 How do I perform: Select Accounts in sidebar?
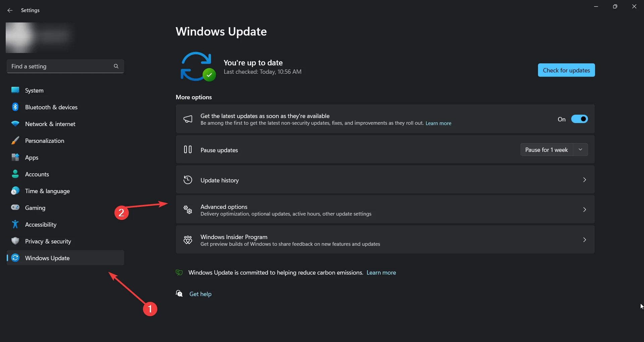click(65, 174)
